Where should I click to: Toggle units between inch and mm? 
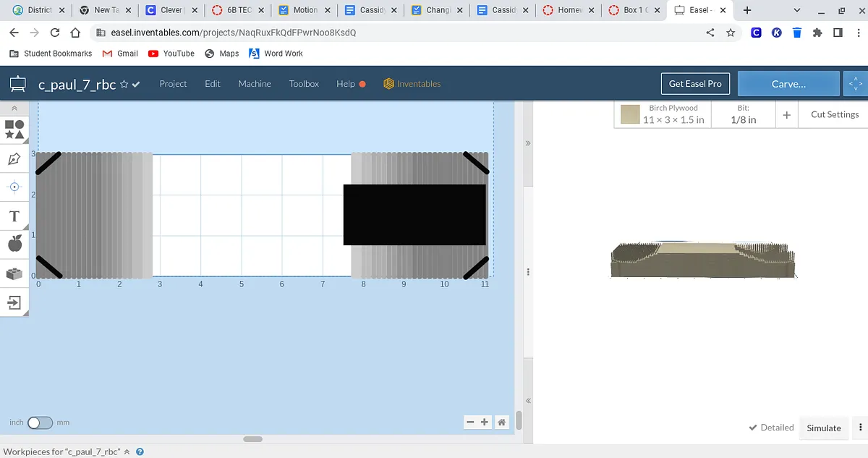(x=40, y=423)
